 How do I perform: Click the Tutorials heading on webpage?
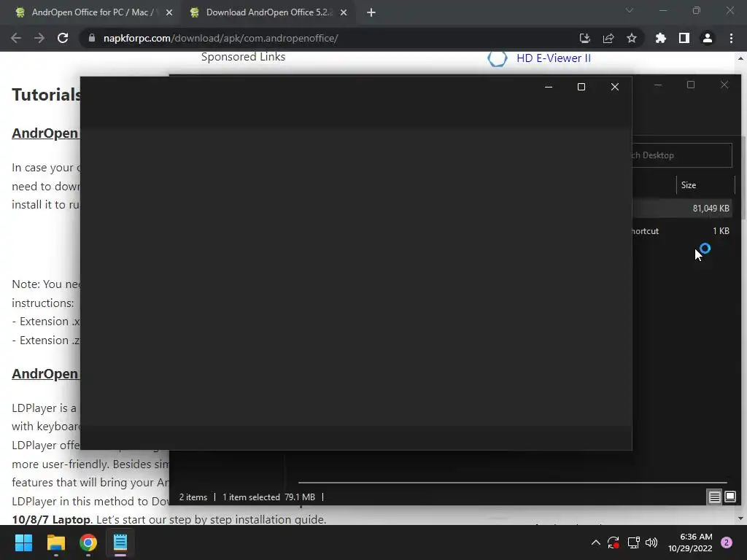[x=46, y=95]
